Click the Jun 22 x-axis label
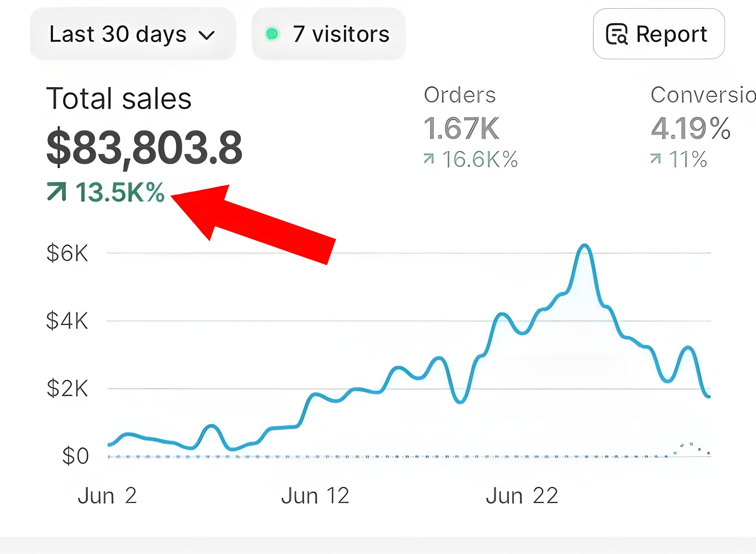 [522, 496]
